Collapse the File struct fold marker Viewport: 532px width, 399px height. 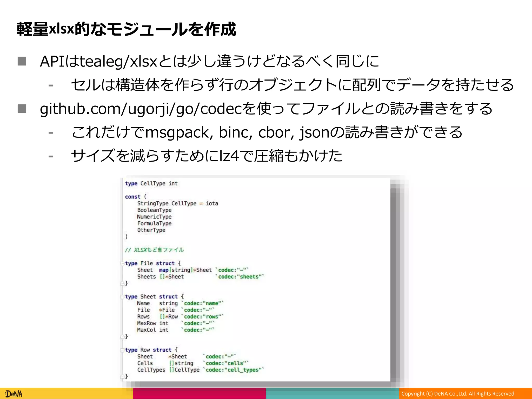click(123, 264)
